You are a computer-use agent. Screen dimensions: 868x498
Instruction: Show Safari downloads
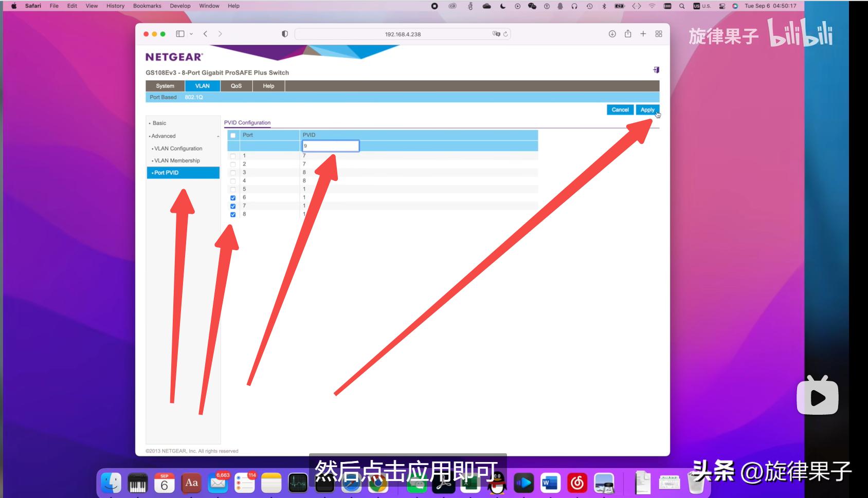(x=612, y=34)
